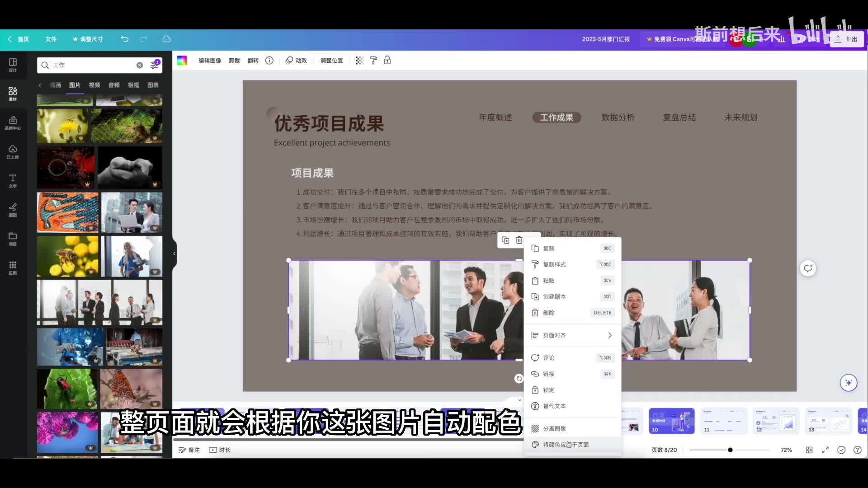Open search filter settings icon
Screen dimensions: 868x488
[154, 65]
